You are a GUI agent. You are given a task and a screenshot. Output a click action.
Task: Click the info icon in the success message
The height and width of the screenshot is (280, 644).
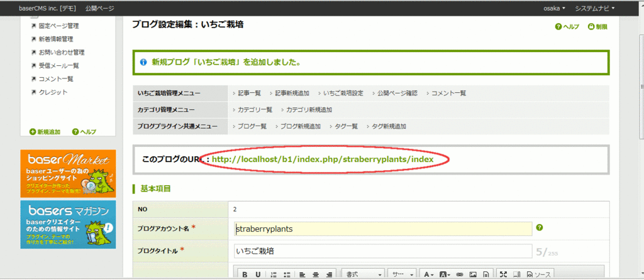(x=143, y=63)
